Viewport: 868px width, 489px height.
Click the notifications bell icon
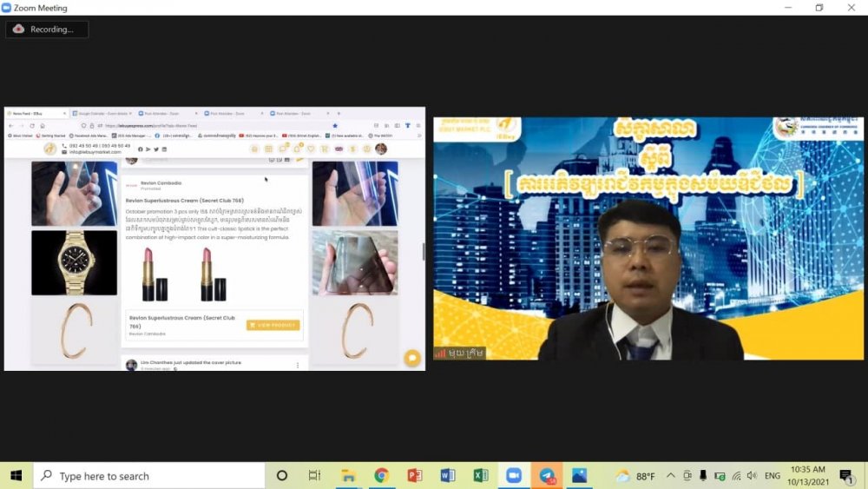pos(296,149)
